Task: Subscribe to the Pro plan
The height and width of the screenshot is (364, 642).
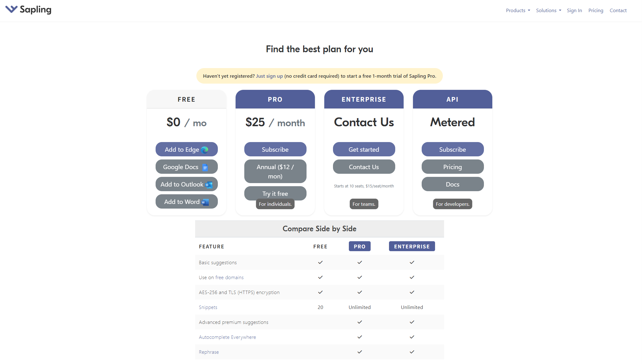Action: (x=275, y=150)
